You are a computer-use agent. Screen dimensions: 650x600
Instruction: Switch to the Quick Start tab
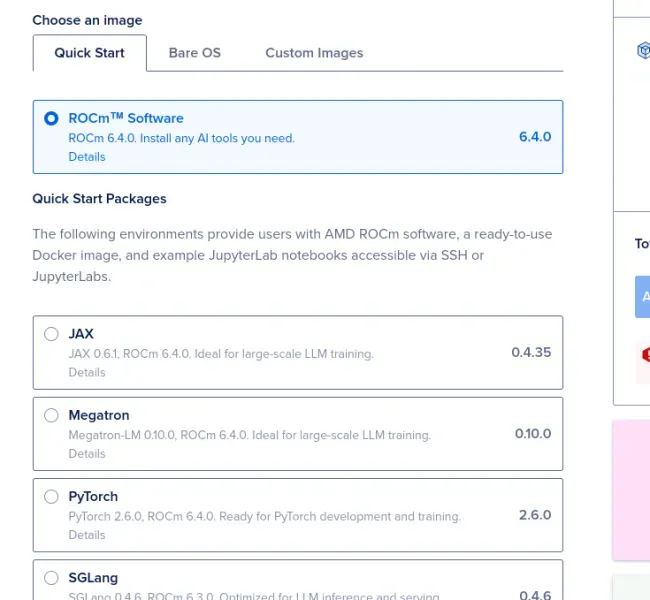(90, 53)
